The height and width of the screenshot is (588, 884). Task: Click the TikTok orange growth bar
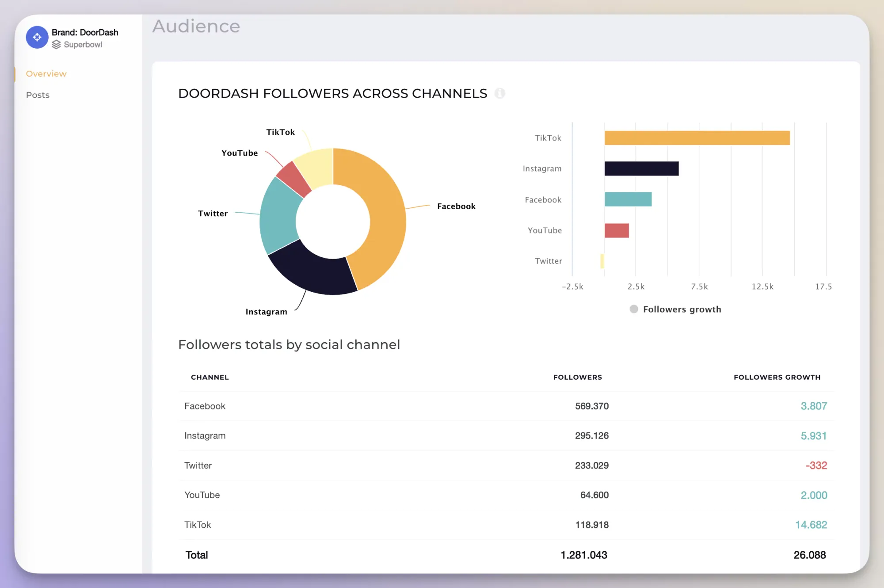click(x=697, y=138)
